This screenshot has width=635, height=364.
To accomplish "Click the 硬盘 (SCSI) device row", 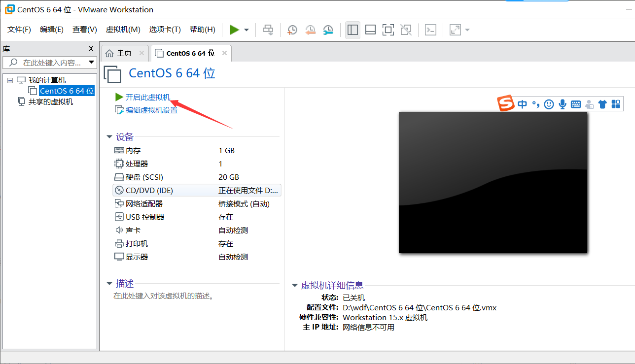I will (197, 177).
